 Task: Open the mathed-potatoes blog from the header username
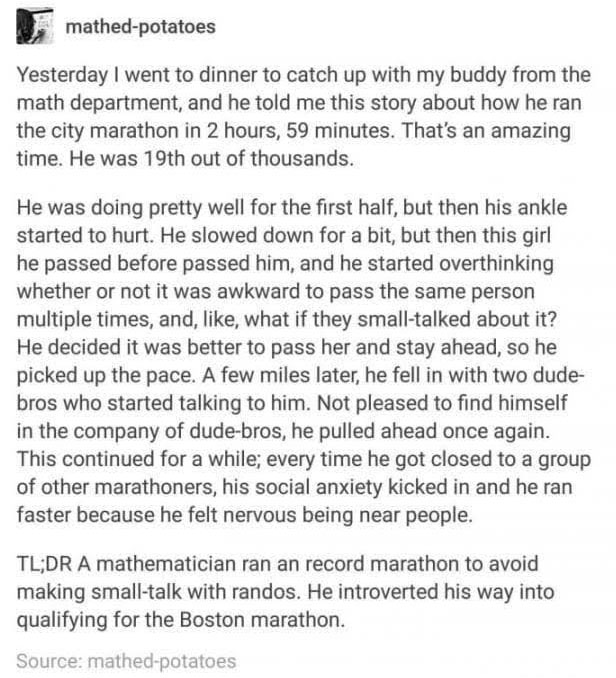click(x=140, y=26)
